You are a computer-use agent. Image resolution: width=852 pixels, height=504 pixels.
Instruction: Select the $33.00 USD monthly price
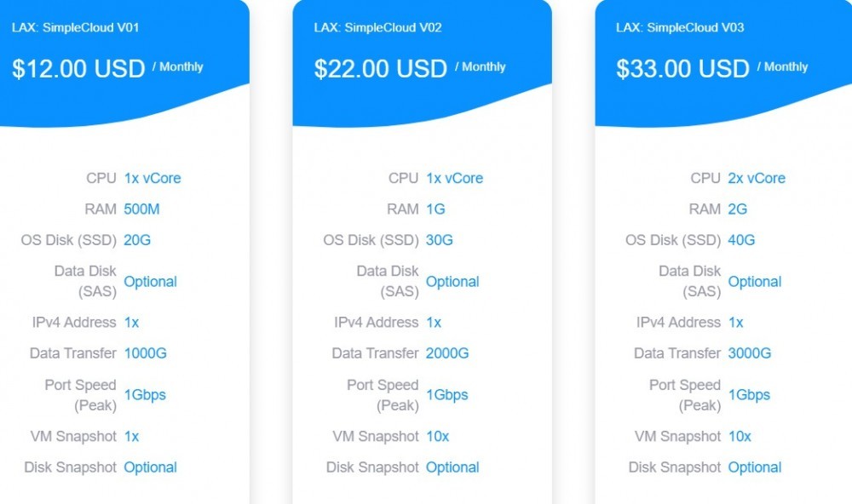[683, 68]
